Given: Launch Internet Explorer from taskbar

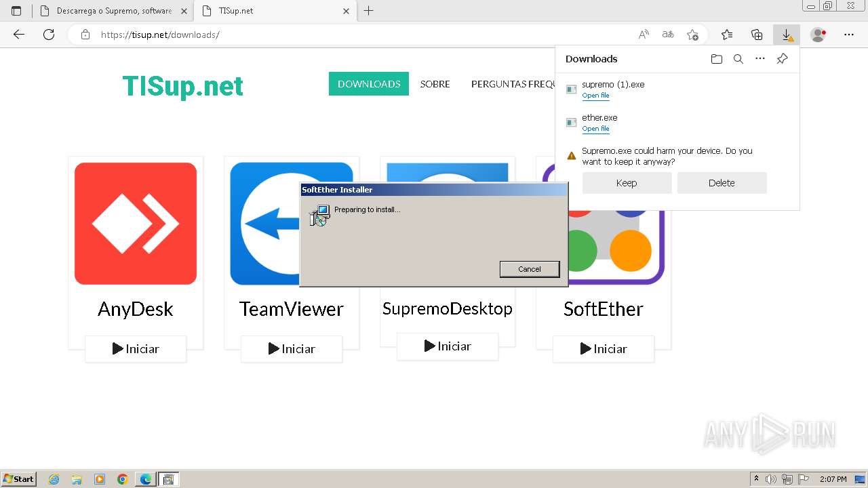Looking at the screenshot, I should pyautogui.click(x=54, y=479).
